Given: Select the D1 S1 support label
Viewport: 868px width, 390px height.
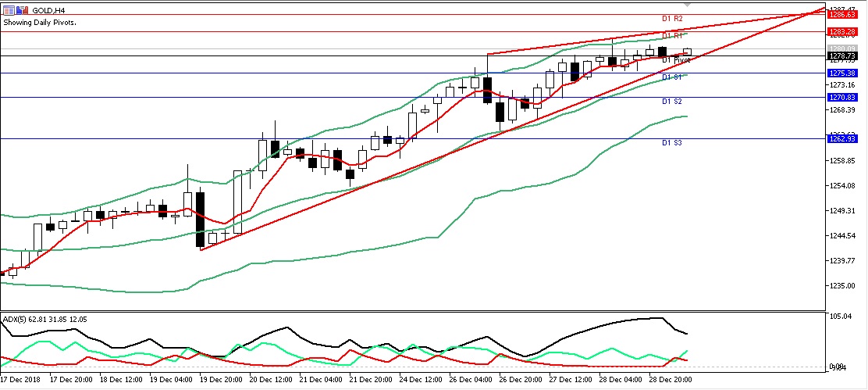Looking at the screenshot, I should click(672, 77).
